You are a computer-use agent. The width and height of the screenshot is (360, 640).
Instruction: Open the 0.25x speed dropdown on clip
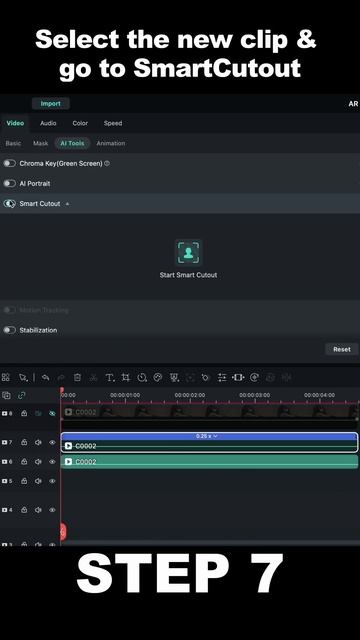point(207,436)
